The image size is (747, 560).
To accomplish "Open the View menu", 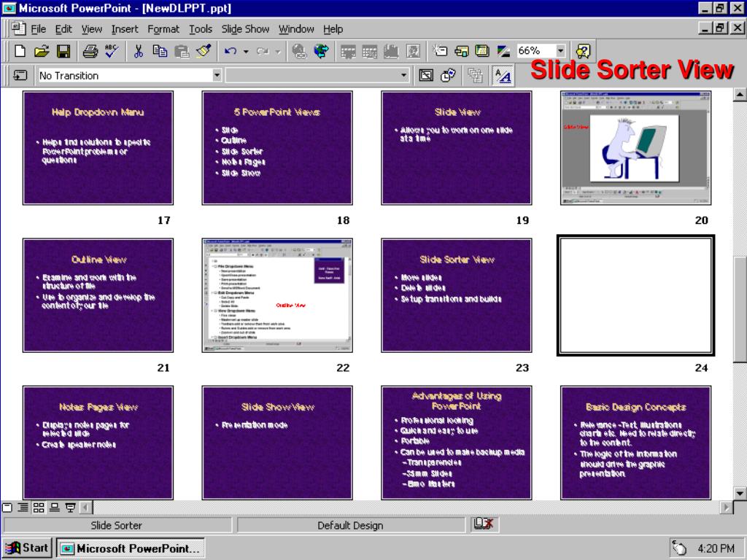I will (x=91, y=29).
